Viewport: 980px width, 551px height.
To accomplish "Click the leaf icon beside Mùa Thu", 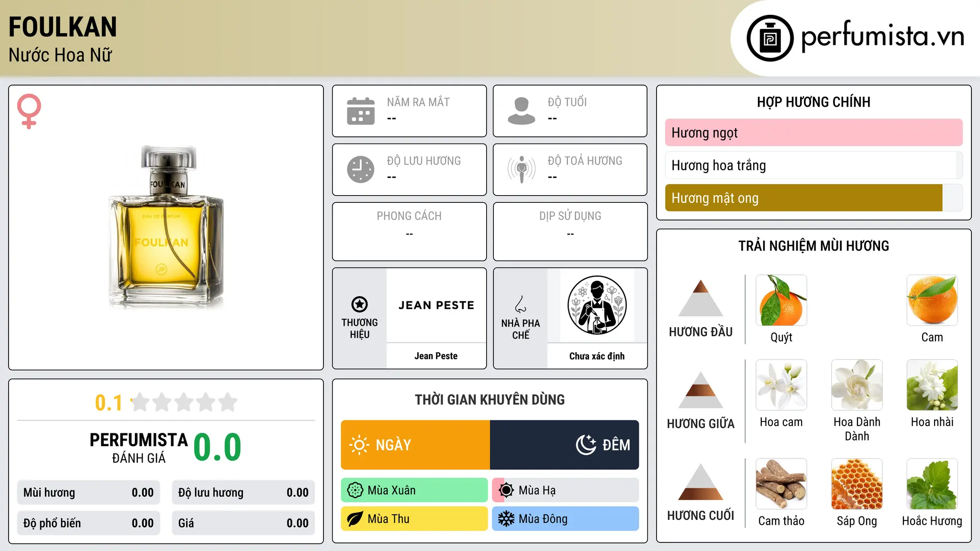I will (x=355, y=519).
